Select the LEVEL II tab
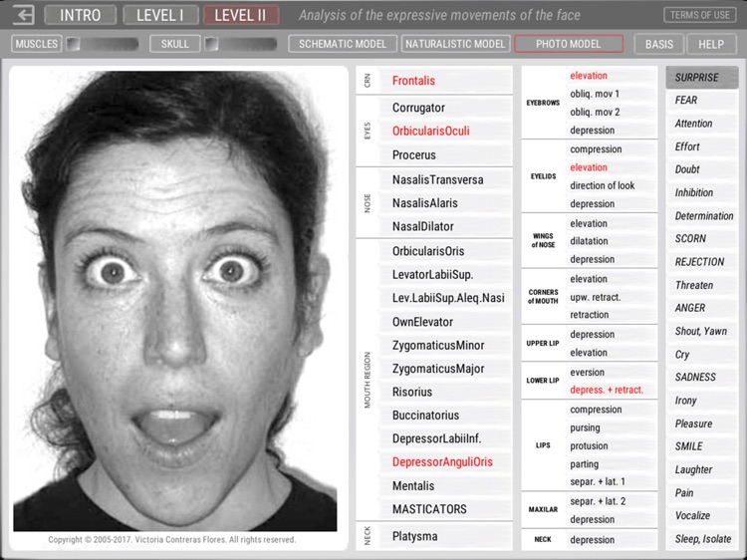 point(241,15)
